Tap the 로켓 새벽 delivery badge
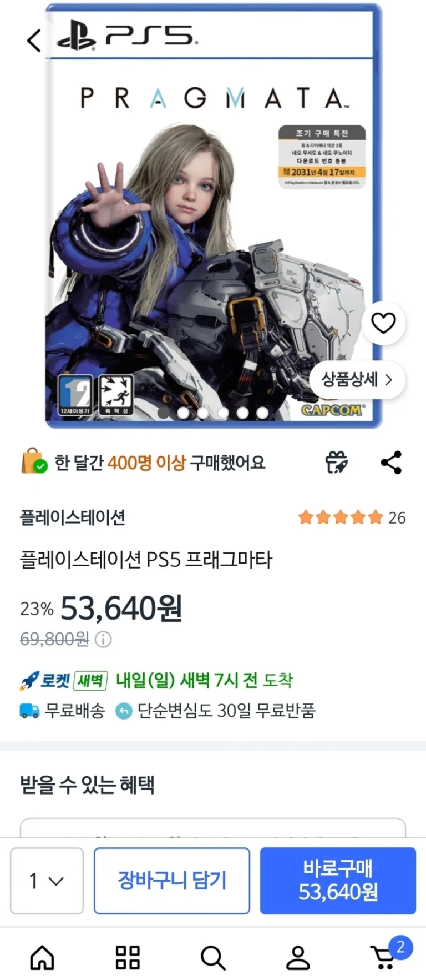 (x=63, y=680)
